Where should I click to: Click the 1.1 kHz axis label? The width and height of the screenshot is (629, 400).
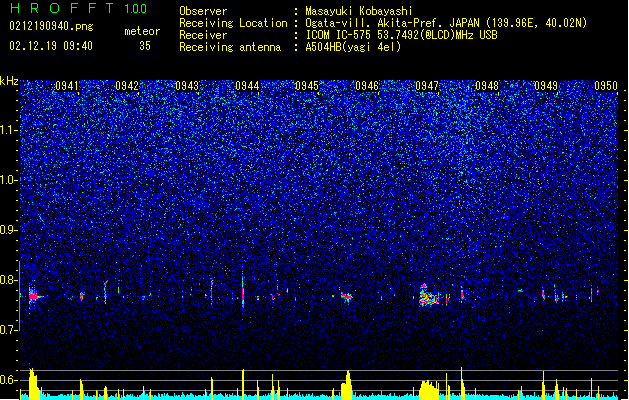(x=9, y=130)
